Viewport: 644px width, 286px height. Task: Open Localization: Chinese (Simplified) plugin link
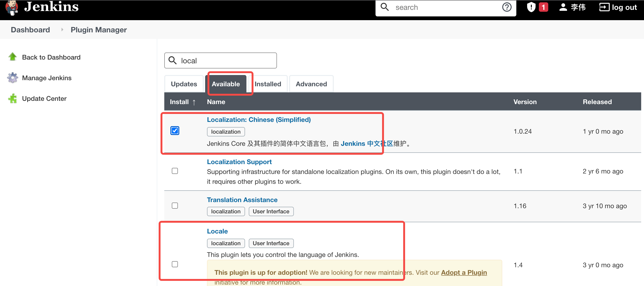259,120
